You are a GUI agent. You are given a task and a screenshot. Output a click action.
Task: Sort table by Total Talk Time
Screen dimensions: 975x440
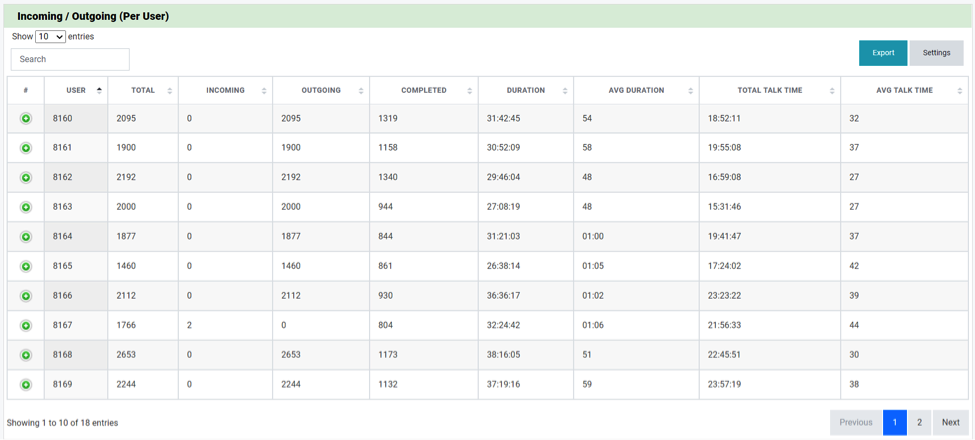(769, 90)
